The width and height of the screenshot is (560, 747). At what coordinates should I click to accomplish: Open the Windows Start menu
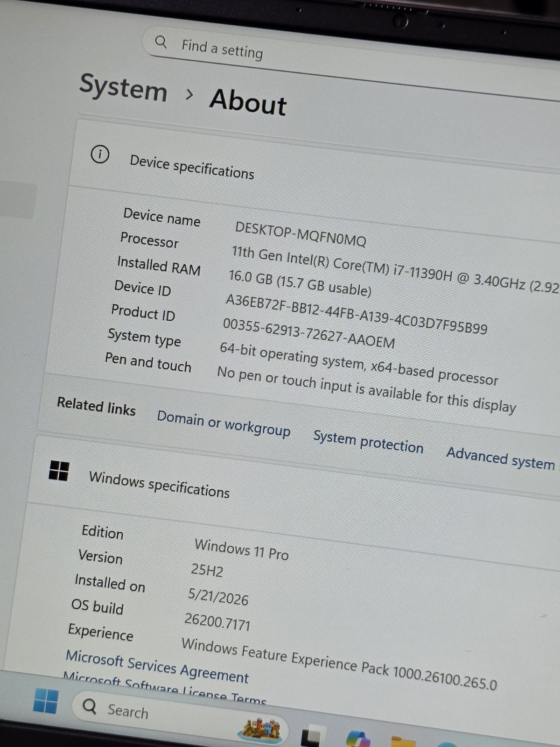tap(46, 700)
